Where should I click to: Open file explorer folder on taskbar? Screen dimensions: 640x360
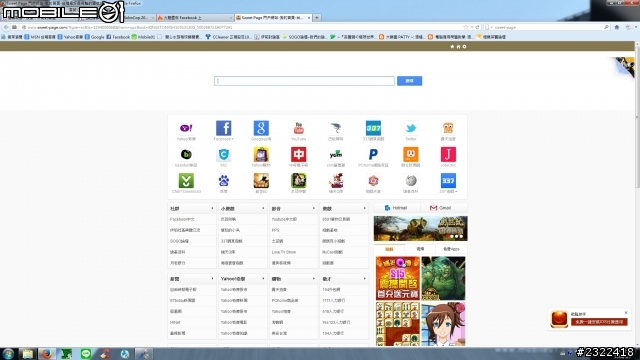click(27, 353)
